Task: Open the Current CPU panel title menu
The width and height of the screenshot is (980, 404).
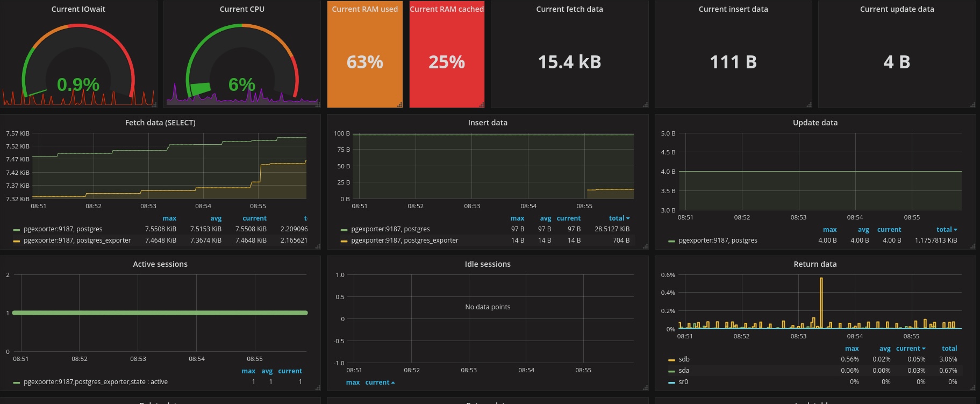Action: pos(242,9)
